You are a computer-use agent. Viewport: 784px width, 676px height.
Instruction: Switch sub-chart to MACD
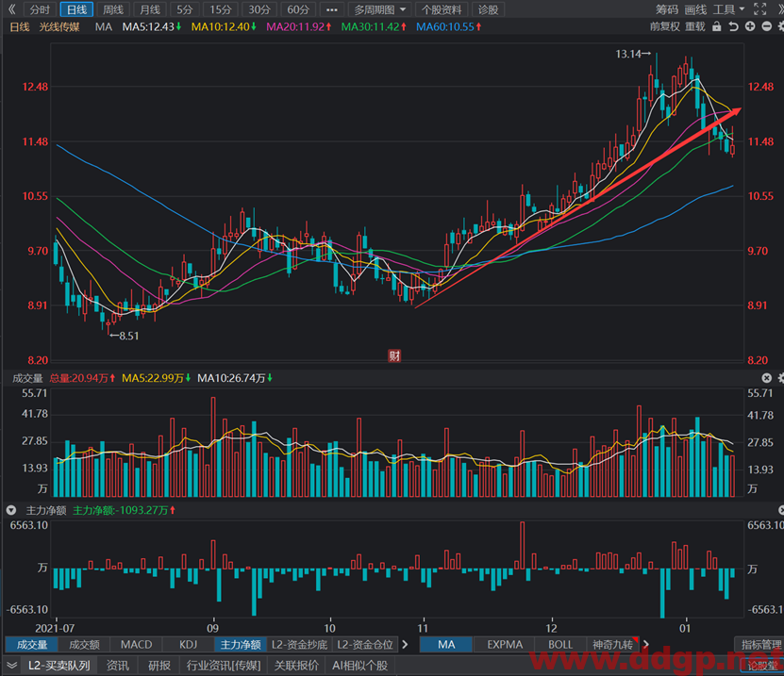point(136,645)
